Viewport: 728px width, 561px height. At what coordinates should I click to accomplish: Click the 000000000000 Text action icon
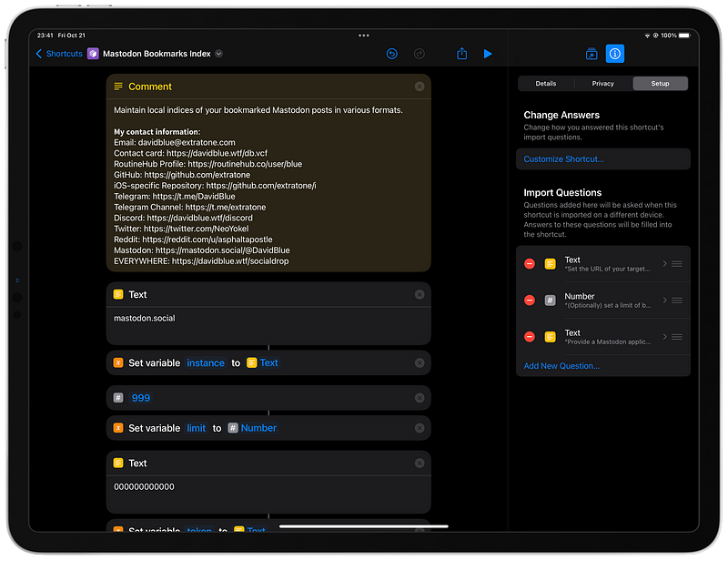118,463
